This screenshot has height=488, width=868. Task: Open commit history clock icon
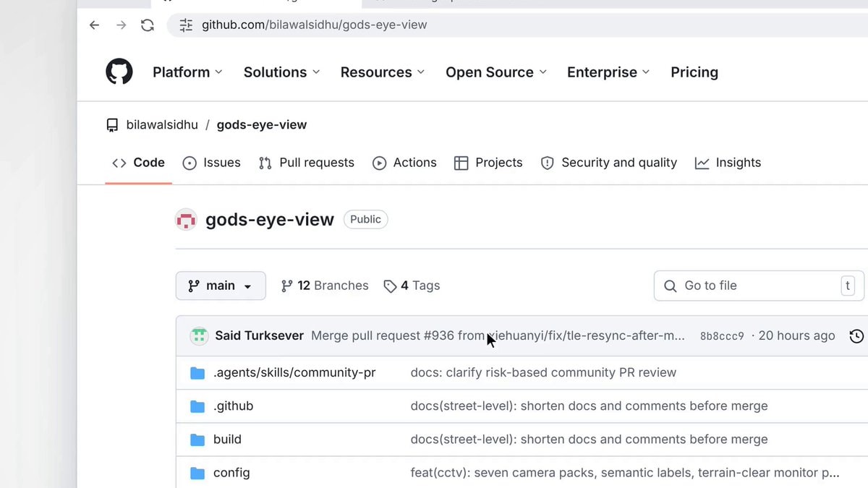tap(856, 336)
